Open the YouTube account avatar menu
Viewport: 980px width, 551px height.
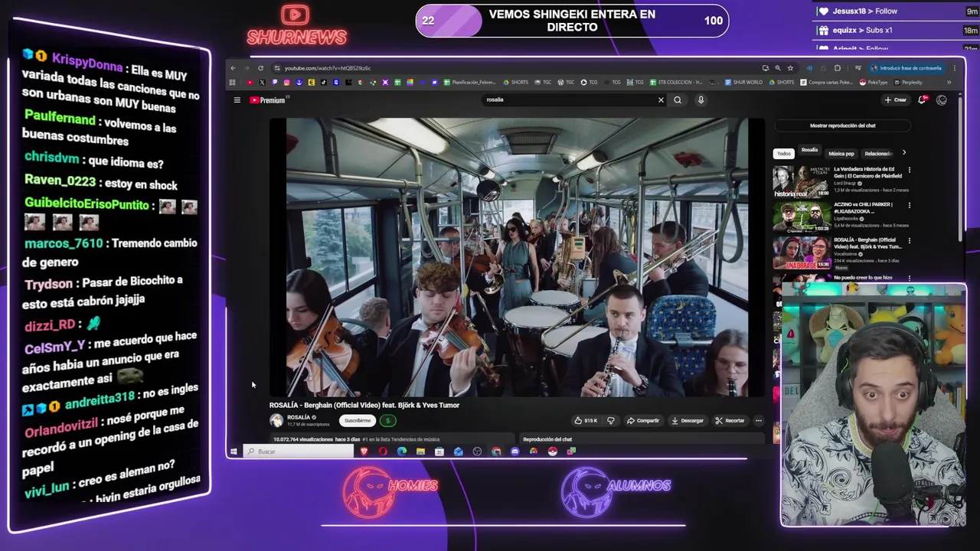(941, 99)
